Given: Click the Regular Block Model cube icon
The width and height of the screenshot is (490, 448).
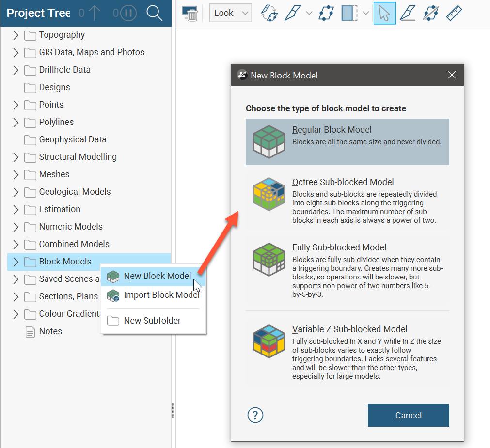Looking at the screenshot, I should click(269, 142).
